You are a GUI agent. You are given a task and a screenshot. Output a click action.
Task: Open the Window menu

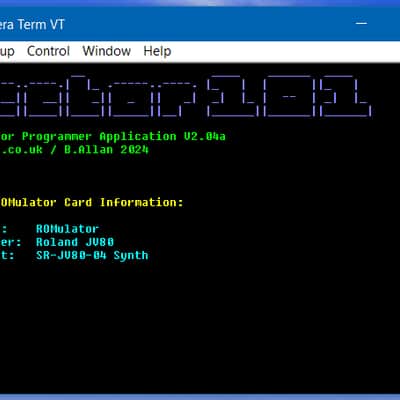(107, 51)
